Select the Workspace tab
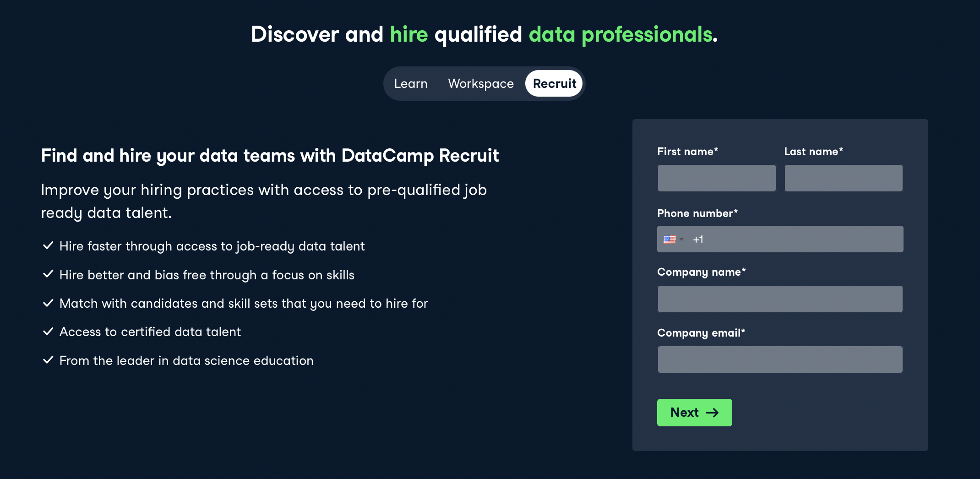This screenshot has height=479, width=980. tap(480, 84)
